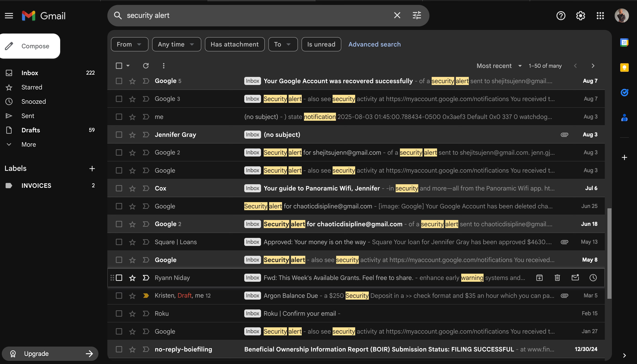Image resolution: width=637 pixels, height=364 pixels.
Task: Clear the search with the X icon
Action: [397, 15]
